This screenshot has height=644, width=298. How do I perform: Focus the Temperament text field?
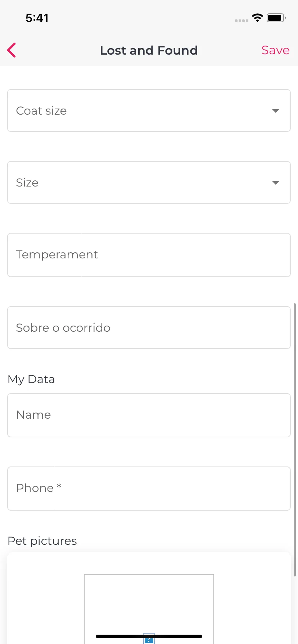click(x=149, y=255)
